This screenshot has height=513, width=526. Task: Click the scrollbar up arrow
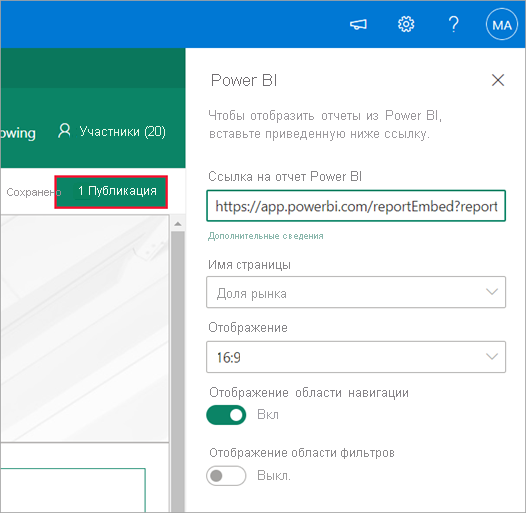(178, 224)
